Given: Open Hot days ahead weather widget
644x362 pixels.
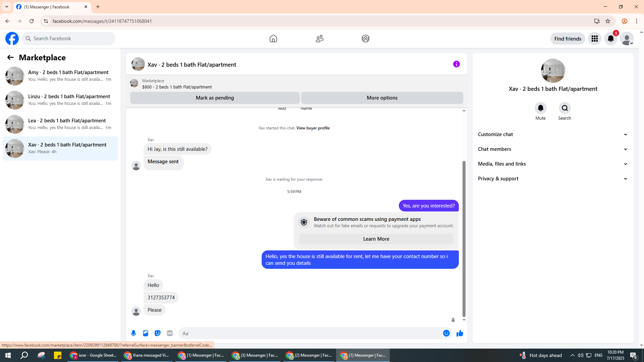Looking at the screenshot, I should point(541,355).
